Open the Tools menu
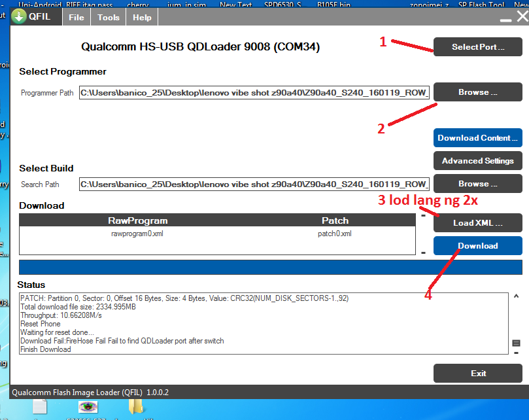This screenshot has height=420, width=529. (x=109, y=18)
